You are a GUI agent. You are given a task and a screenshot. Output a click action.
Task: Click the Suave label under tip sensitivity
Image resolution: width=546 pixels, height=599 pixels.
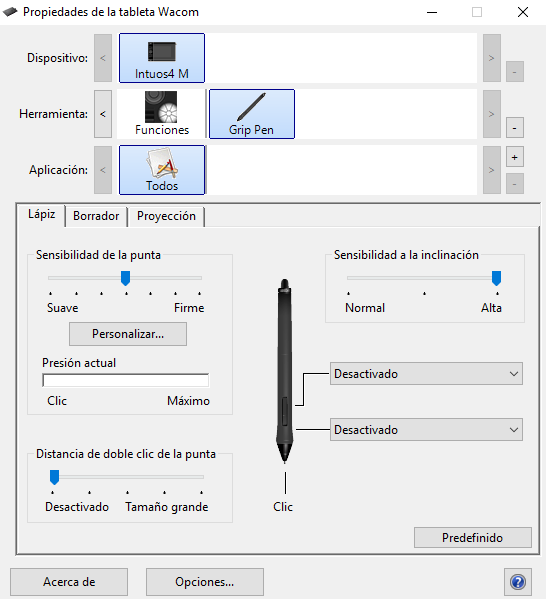click(63, 308)
